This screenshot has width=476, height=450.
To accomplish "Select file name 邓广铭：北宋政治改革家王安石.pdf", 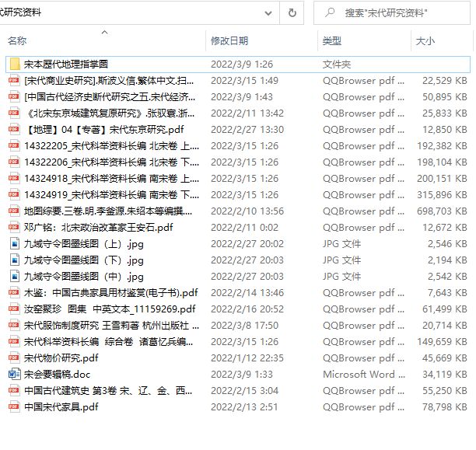I will [x=99, y=228].
